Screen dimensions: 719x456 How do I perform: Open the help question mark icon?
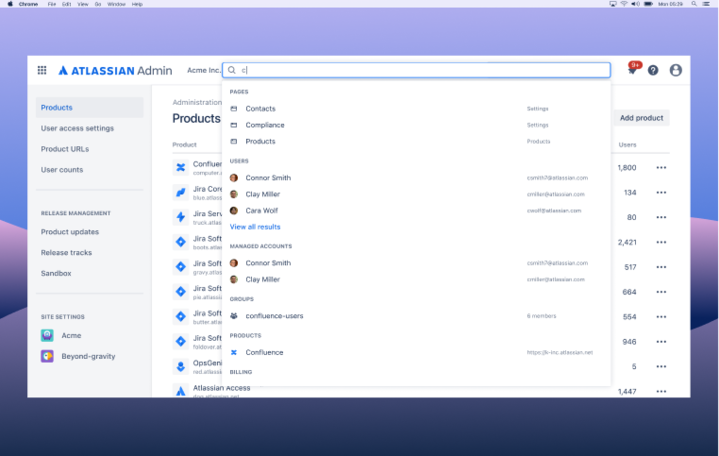(653, 70)
